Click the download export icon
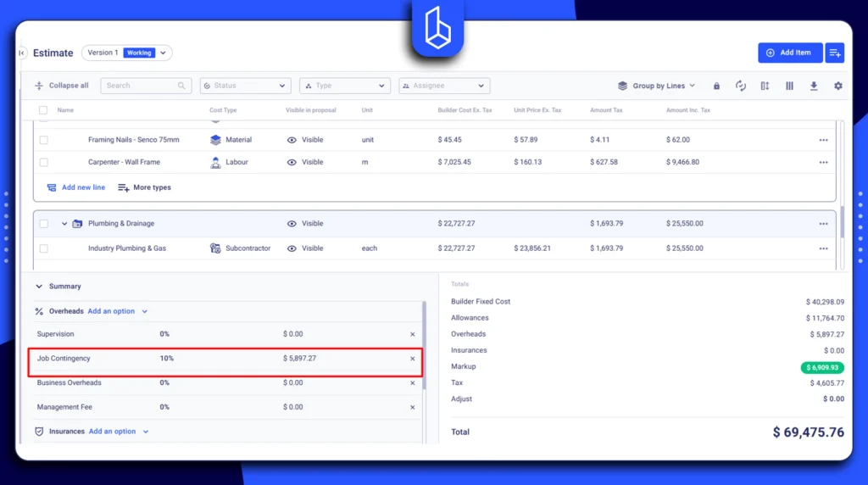868x485 pixels. [814, 86]
